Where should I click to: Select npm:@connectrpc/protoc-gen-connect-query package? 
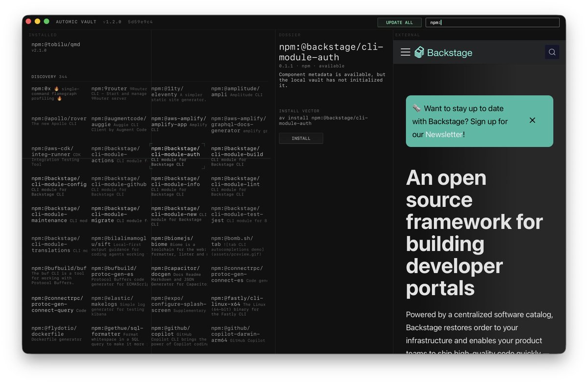[59, 304]
